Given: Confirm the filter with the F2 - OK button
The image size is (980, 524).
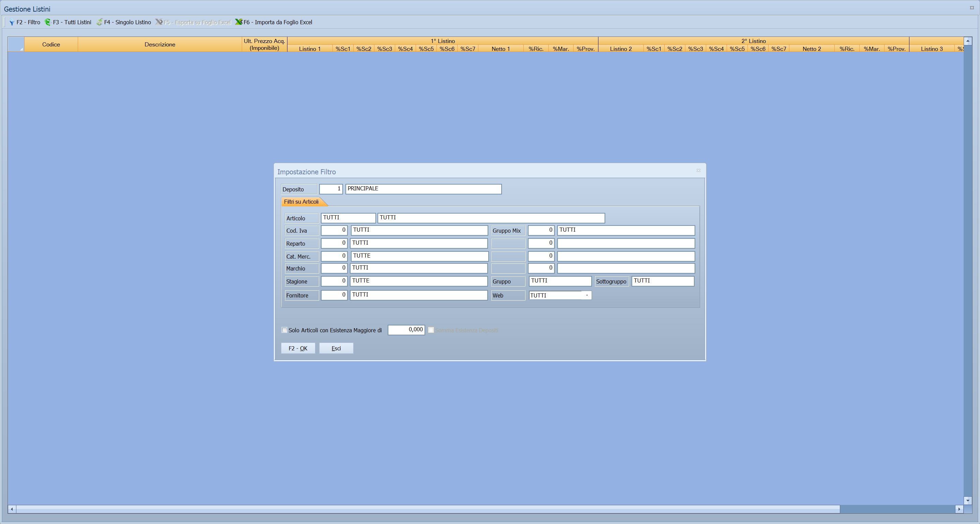Looking at the screenshot, I should (298, 348).
